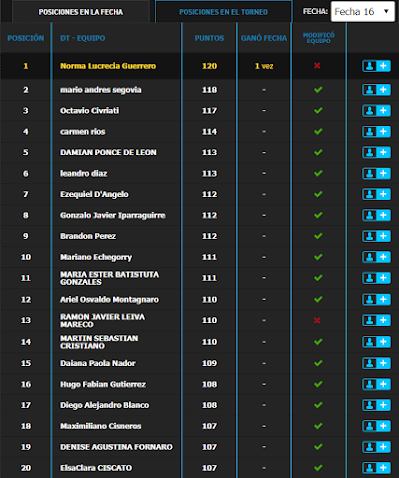Open DENISE AGUSTINA FORNARO's team
The height and width of the screenshot is (478, 399).
[x=116, y=447]
